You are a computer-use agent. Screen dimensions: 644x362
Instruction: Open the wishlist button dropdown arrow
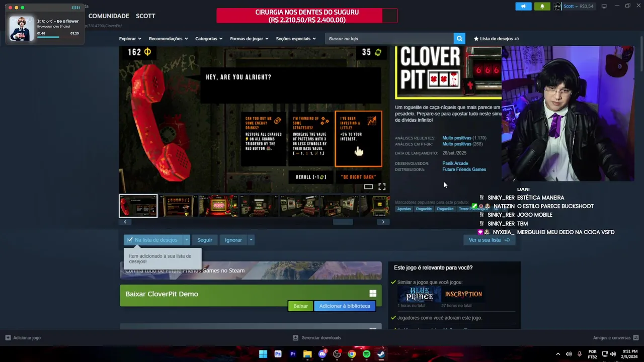[186, 240]
